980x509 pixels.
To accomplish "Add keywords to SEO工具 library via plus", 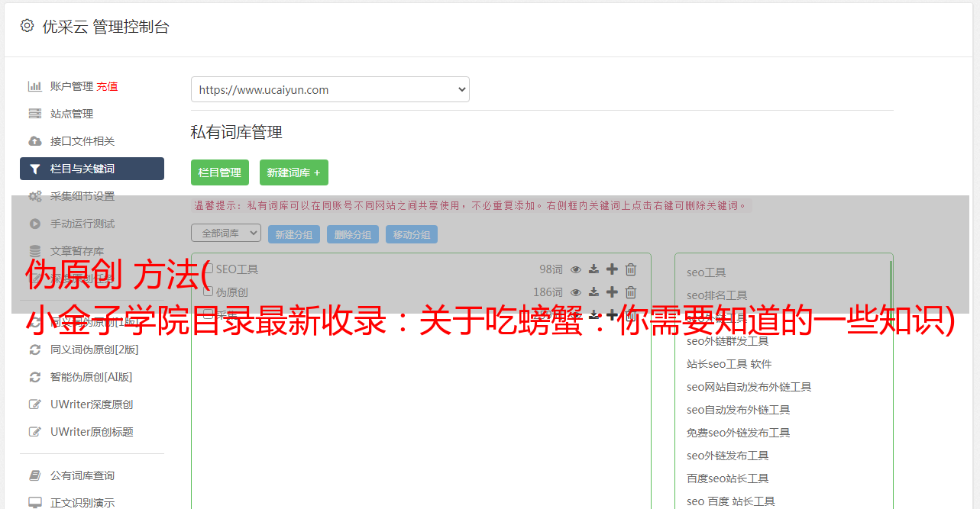I will click(x=612, y=269).
